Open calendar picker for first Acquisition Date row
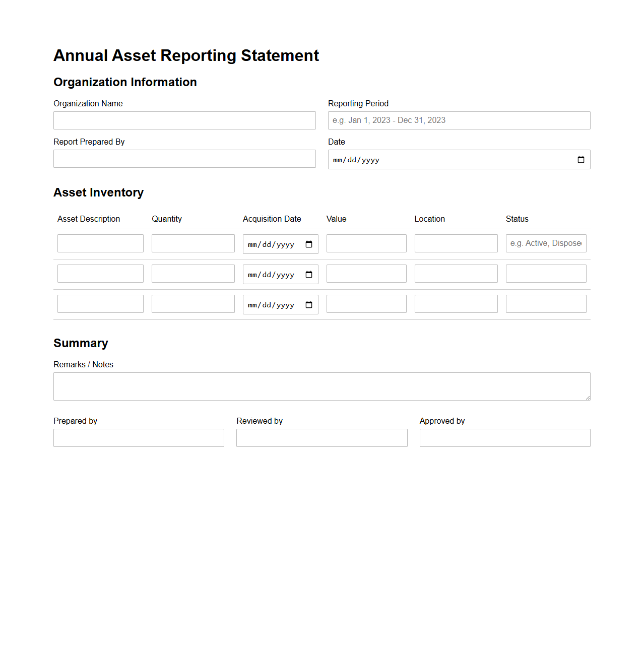This screenshot has width=644, height=655. 309,244
